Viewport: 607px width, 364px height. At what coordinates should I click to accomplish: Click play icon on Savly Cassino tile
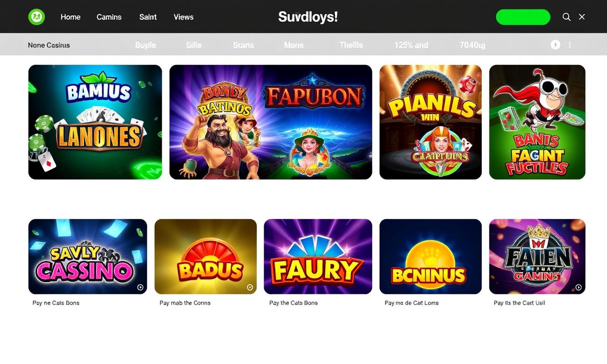[x=140, y=287]
